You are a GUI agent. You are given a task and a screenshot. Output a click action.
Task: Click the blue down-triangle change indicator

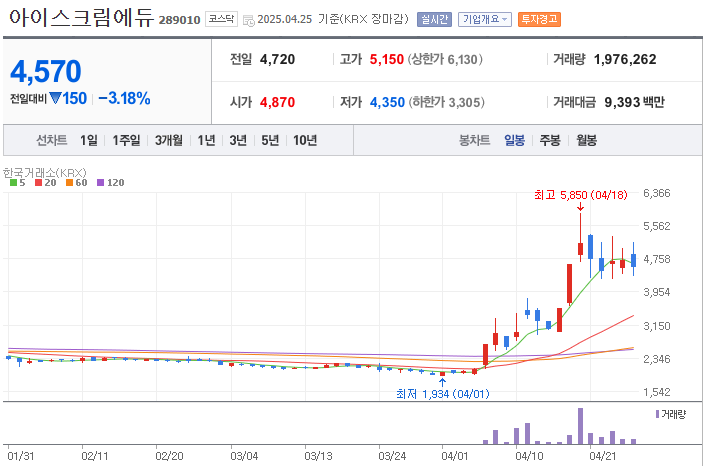tap(55, 98)
